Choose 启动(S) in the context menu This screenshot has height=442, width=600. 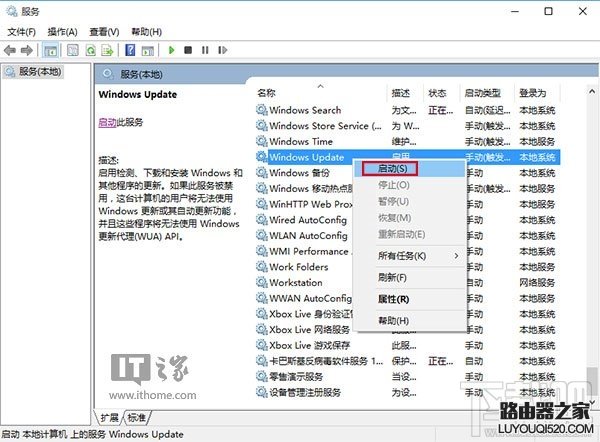(x=409, y=169)
